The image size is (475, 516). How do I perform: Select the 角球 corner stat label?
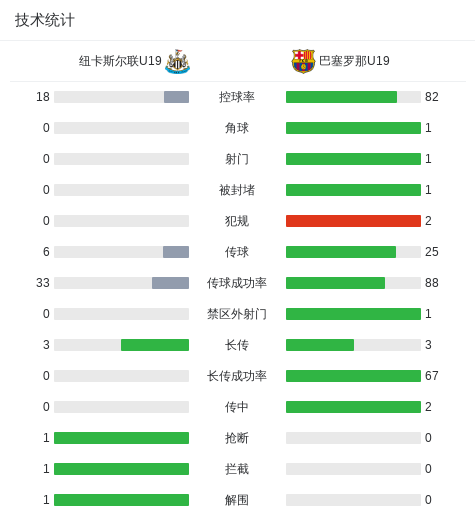click(237, 128)
